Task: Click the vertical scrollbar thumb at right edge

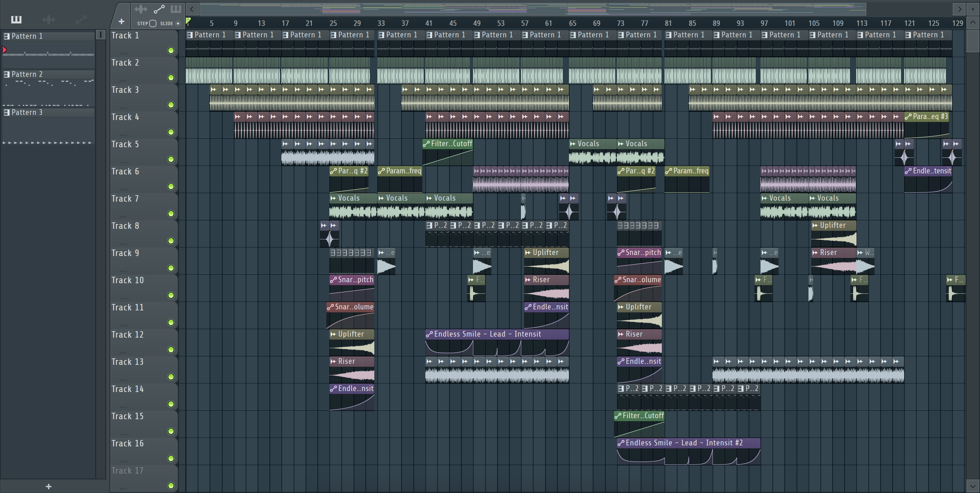Action: point(973,41)
